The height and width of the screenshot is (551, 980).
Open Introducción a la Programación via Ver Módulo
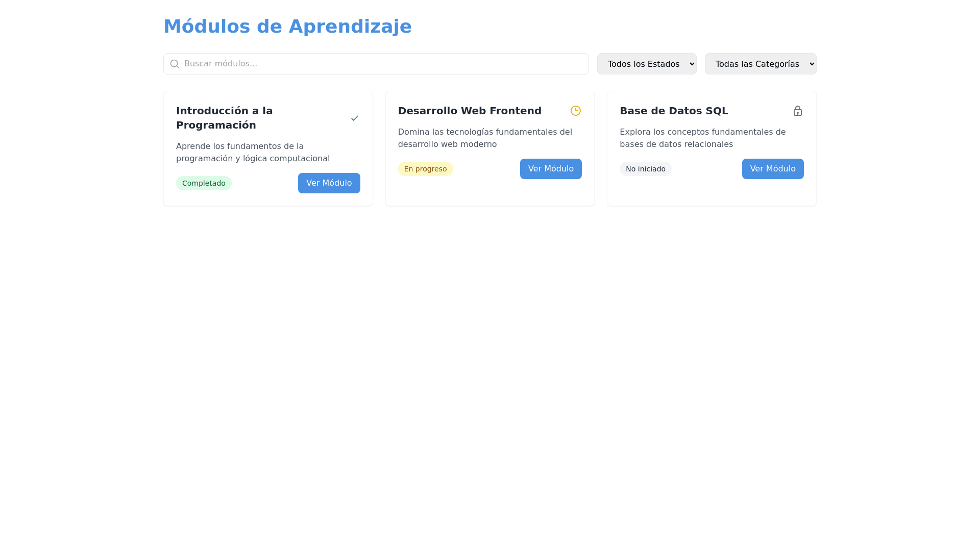click(329, 183)
